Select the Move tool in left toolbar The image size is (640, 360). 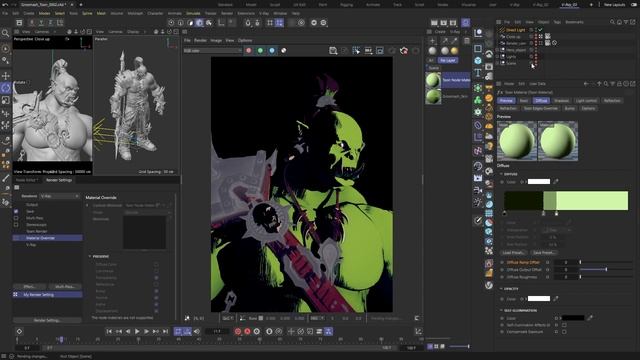(6, 76)
